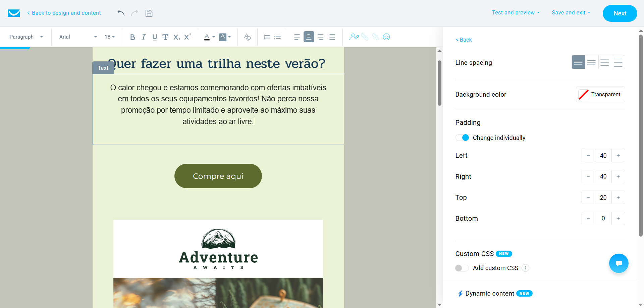The width and height of the screenshot is (644, 308).
Task: Expand the Paragraph style dropdown
Action: 26,37
